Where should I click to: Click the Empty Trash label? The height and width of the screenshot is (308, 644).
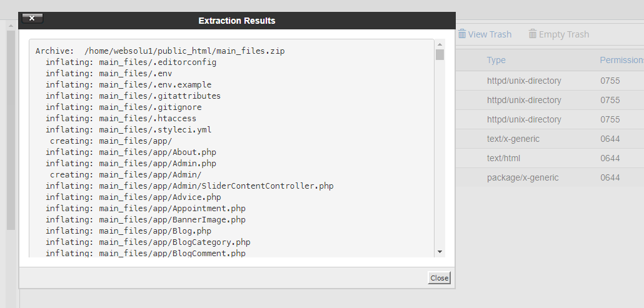(x=563, y=34)
